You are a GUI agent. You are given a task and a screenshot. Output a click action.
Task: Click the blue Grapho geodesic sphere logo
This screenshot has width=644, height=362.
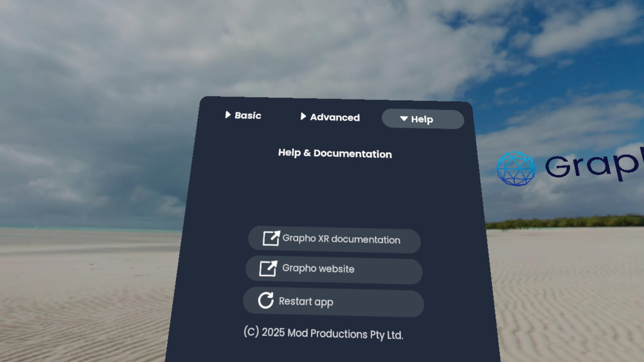pos(516,169)
